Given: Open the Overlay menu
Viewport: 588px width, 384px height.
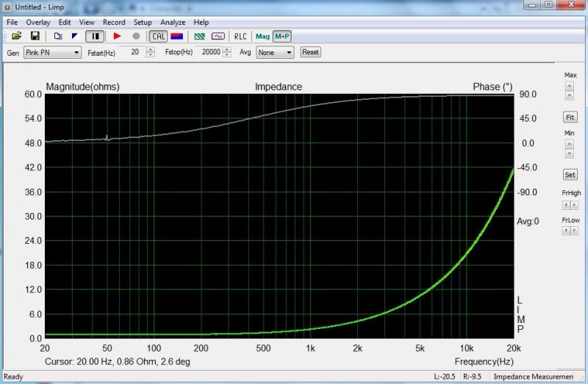Looking at the screenshot, I should (x=38, y=22).
